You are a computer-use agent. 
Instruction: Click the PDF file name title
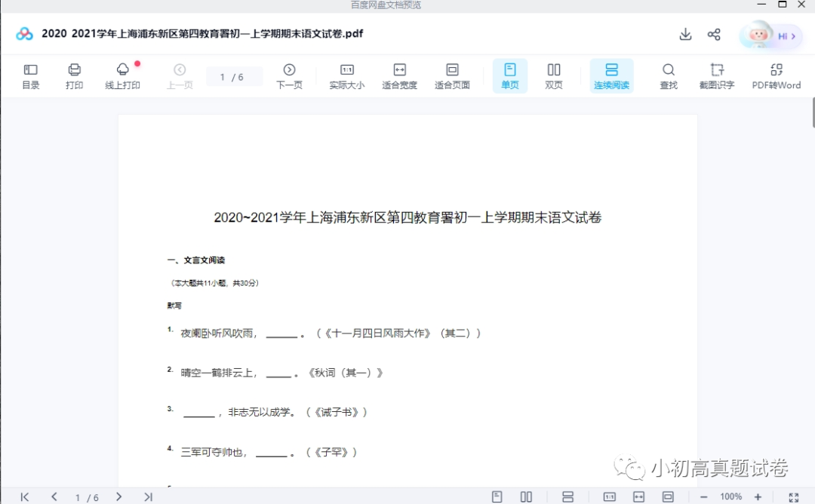coord(202,34)
